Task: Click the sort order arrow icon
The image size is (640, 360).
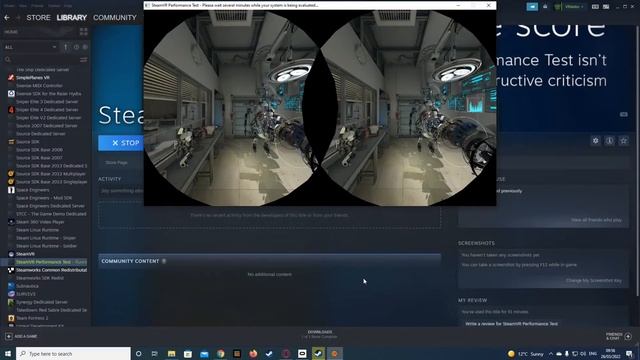Action: 66,47
